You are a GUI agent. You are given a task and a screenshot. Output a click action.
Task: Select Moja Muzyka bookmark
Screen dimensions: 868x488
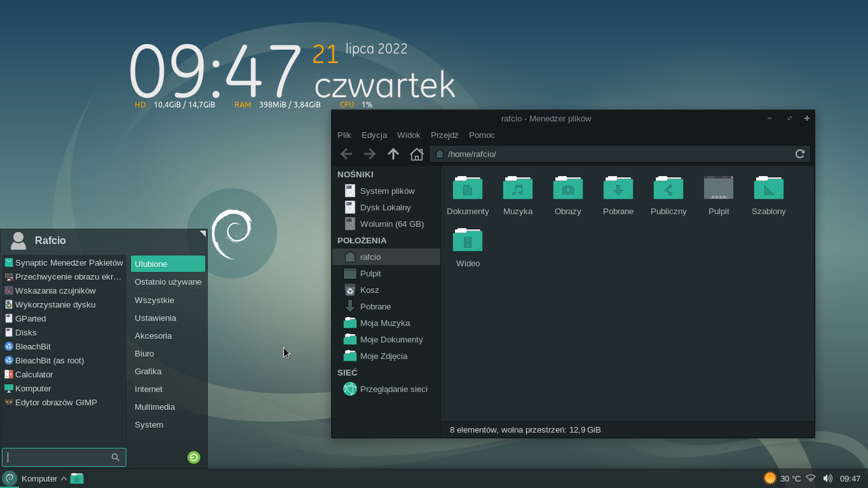tap(387, 323)
